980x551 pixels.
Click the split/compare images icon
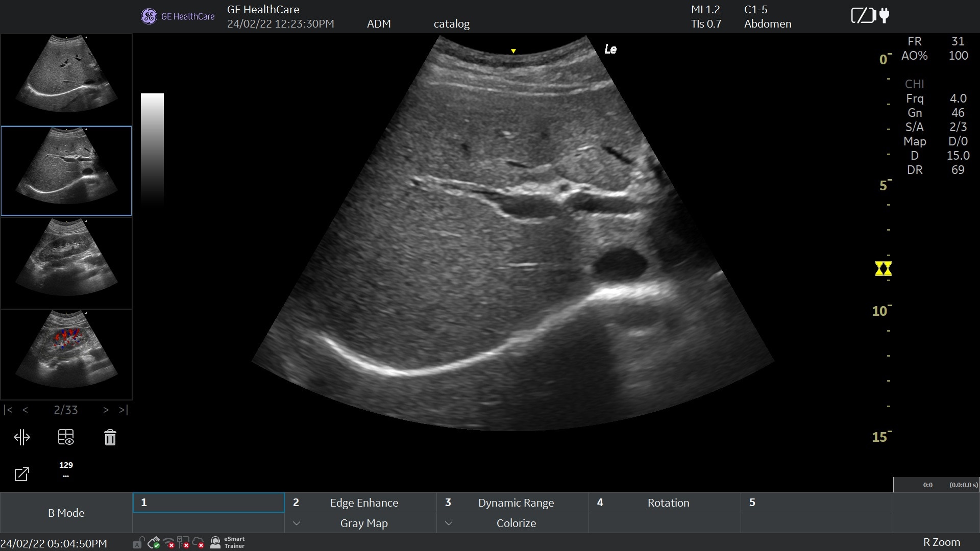coord(22,437)
